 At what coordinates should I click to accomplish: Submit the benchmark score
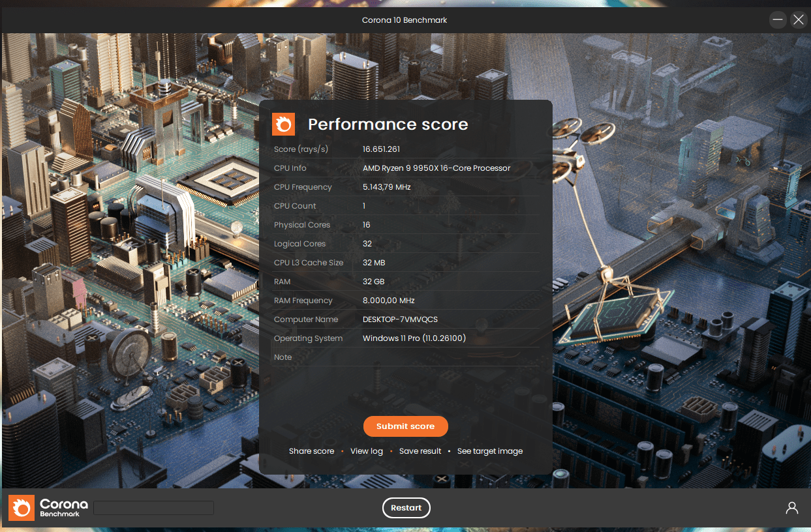click(x=406, y=426)
